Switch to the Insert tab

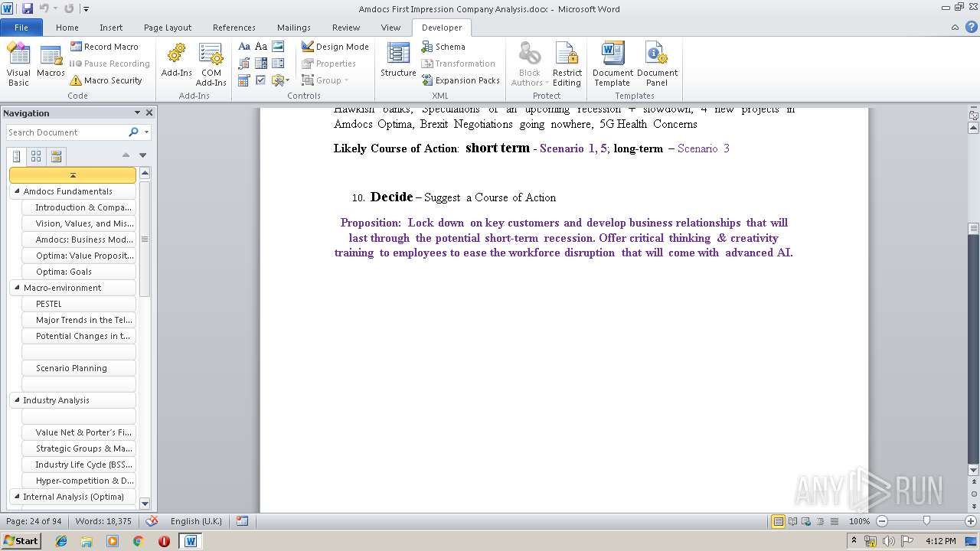[x=111, y=28]
